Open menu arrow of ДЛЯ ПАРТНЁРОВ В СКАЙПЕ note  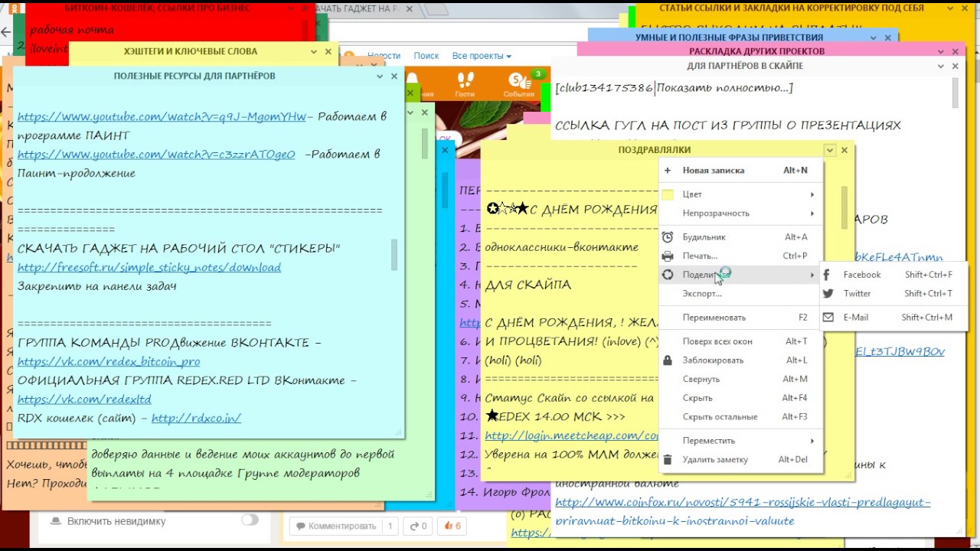941,67
